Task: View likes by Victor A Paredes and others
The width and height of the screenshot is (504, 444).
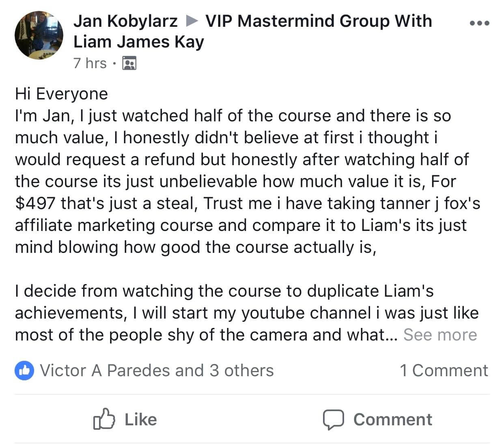Action: pyautogui.click(x=156, y=371)
